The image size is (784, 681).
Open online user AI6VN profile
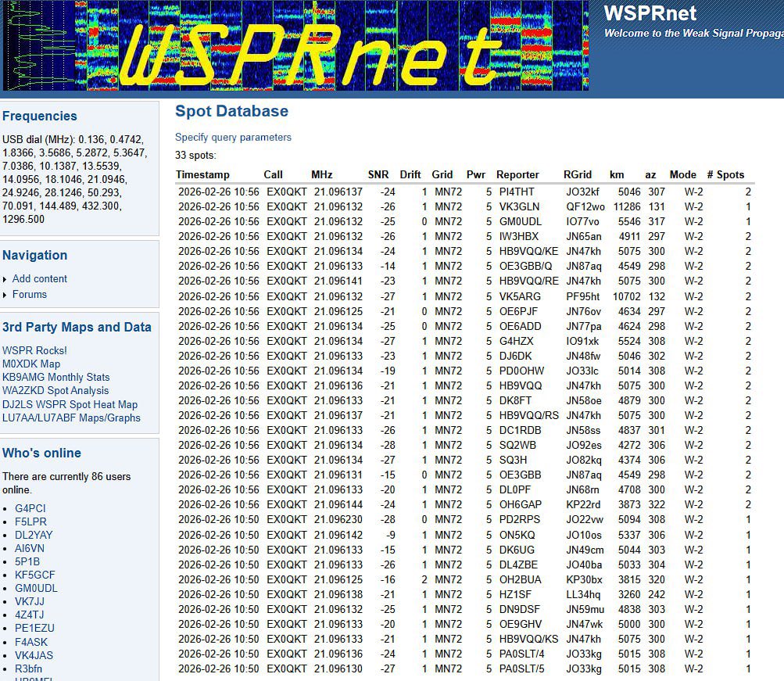[x=30, y=548]
